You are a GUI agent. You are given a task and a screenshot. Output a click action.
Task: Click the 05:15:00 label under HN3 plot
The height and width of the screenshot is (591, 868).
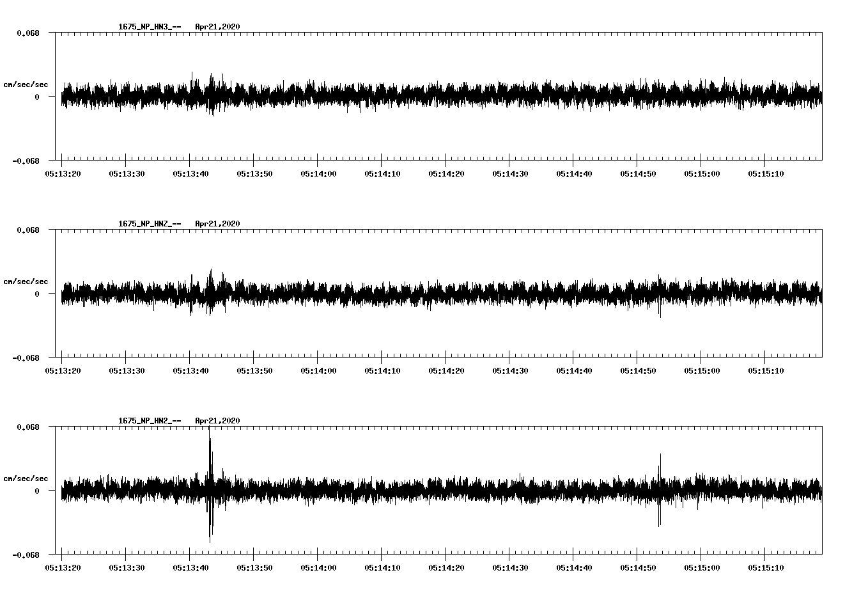click(x=701, y=173)
